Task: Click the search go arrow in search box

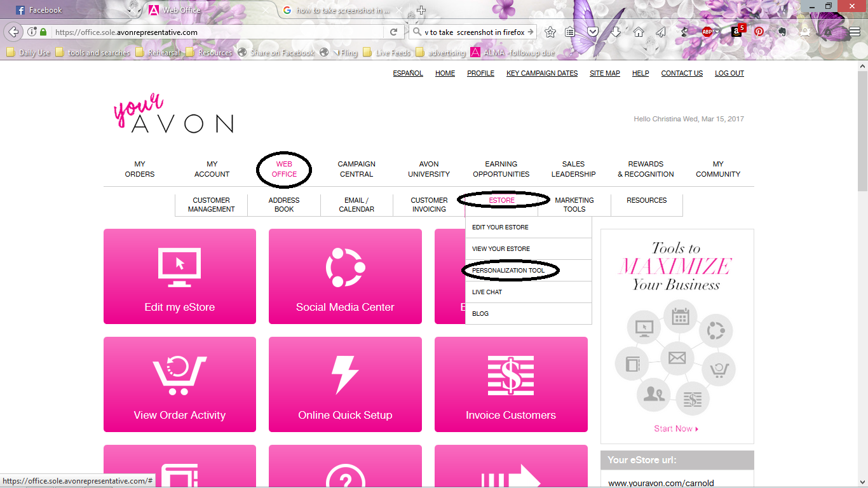Action: (531, 32)
